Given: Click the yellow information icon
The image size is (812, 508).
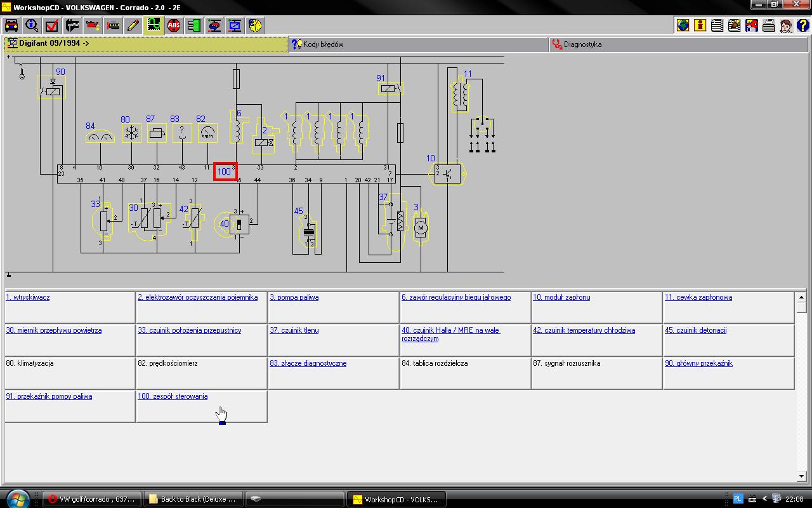Looking at the screenshot, I should [x=700, y=25].
